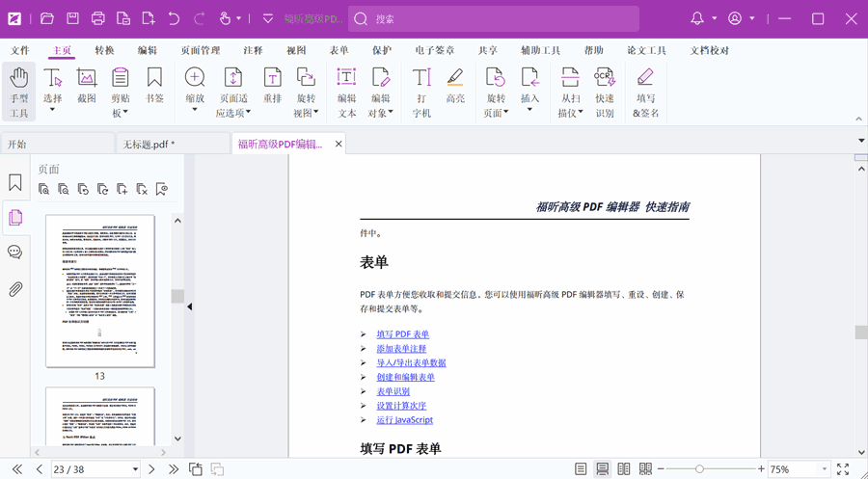The image size is (868, 479).
Task: Open the page number dropdown 23 / 38
Action: [135, 469]
